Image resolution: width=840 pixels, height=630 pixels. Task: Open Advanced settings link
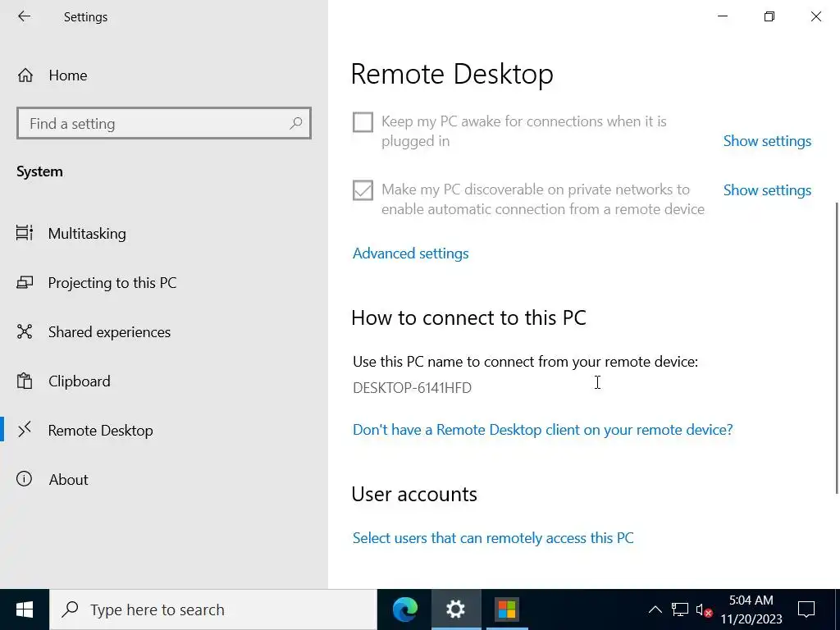[x=410, y=253]
